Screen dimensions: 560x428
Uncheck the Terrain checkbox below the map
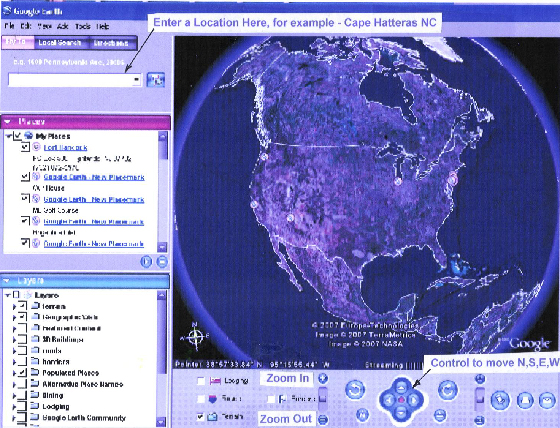(201, 417)
